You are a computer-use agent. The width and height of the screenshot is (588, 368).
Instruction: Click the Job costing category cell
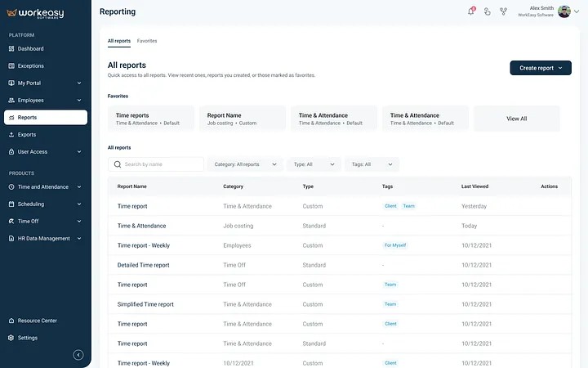click(238, 226)
